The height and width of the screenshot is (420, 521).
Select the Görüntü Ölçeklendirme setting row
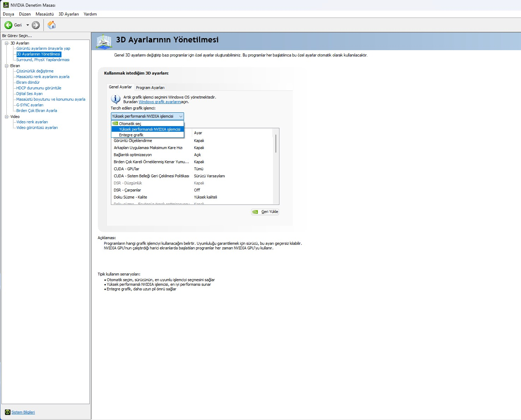[x=192, y=141]
